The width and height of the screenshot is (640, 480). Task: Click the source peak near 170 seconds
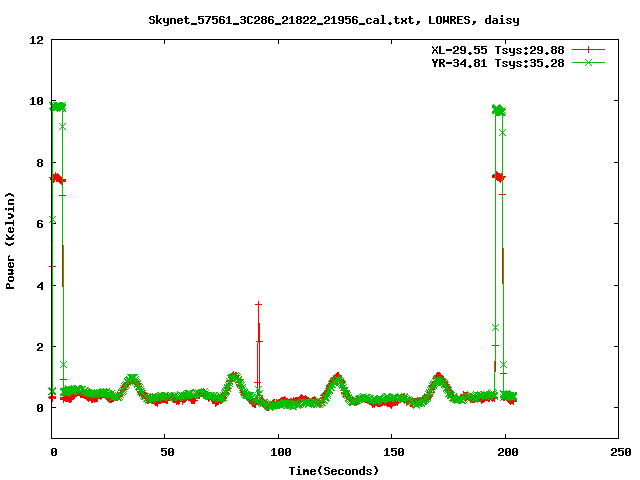tap(438, 376)
